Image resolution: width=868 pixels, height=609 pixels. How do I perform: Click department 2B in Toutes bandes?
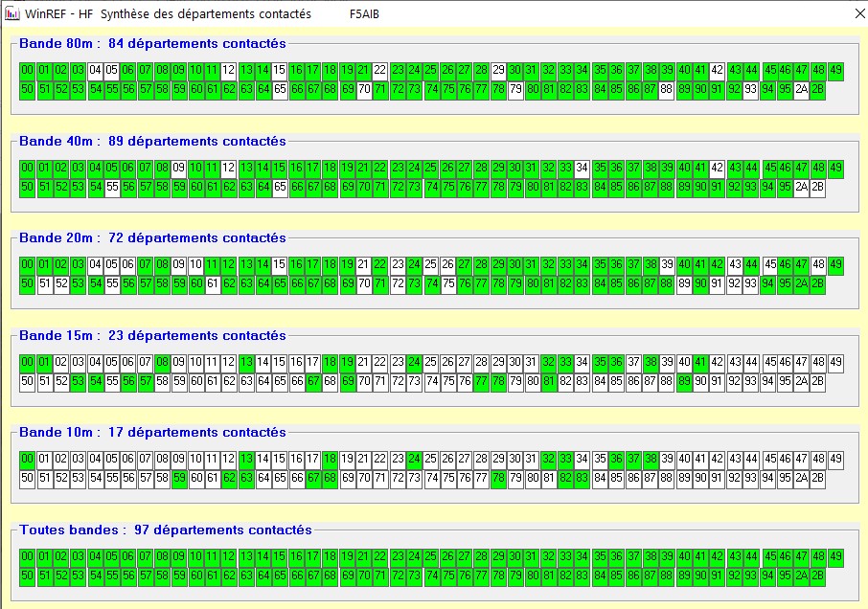(817, 575)
